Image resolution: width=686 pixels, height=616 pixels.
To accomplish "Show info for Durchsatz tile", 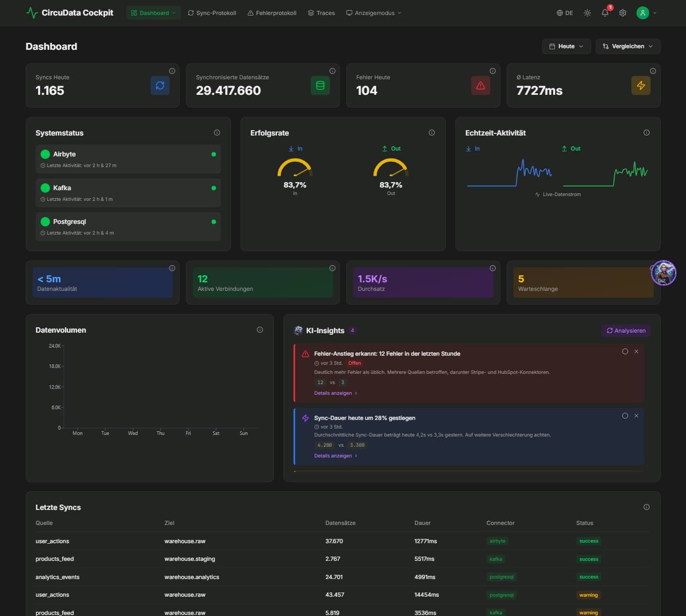I will (493, 268).
